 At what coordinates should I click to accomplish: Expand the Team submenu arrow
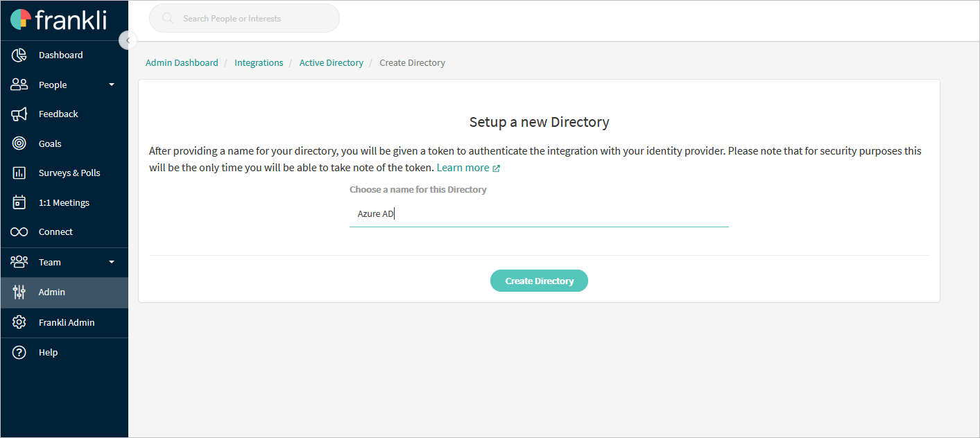click(112, 262)
